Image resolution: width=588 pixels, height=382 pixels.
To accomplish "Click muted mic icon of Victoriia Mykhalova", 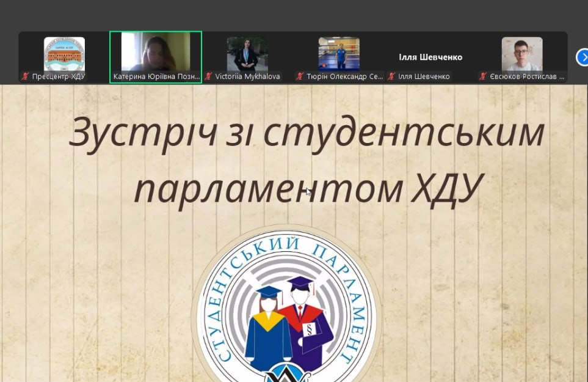I will [208, 76].
